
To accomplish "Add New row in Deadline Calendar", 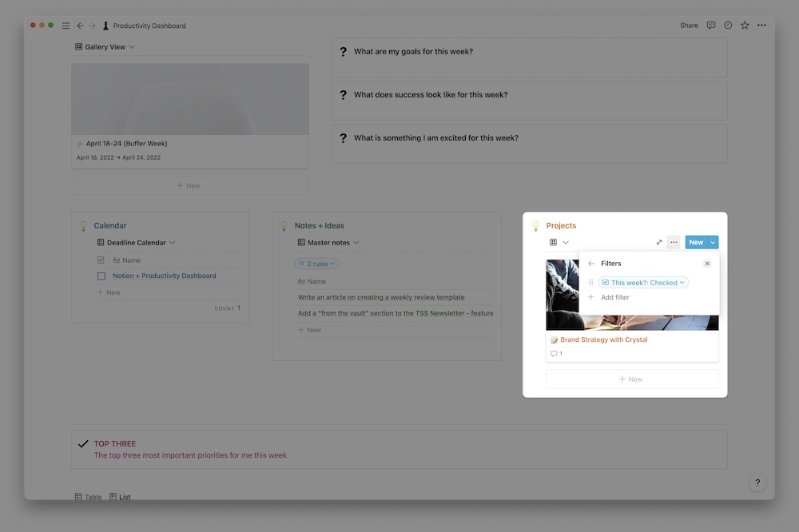I will (109, 292).
